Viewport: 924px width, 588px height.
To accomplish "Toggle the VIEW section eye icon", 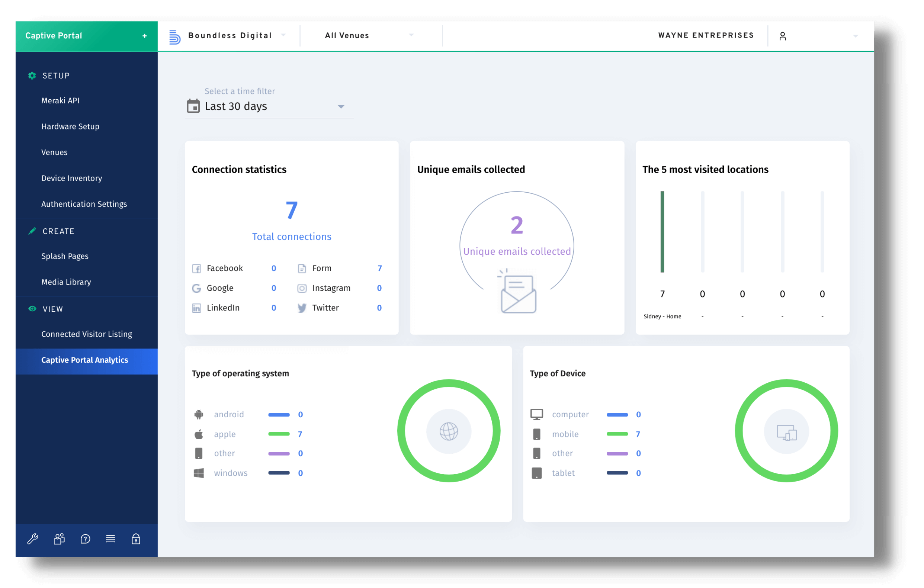I will point(32,309).
